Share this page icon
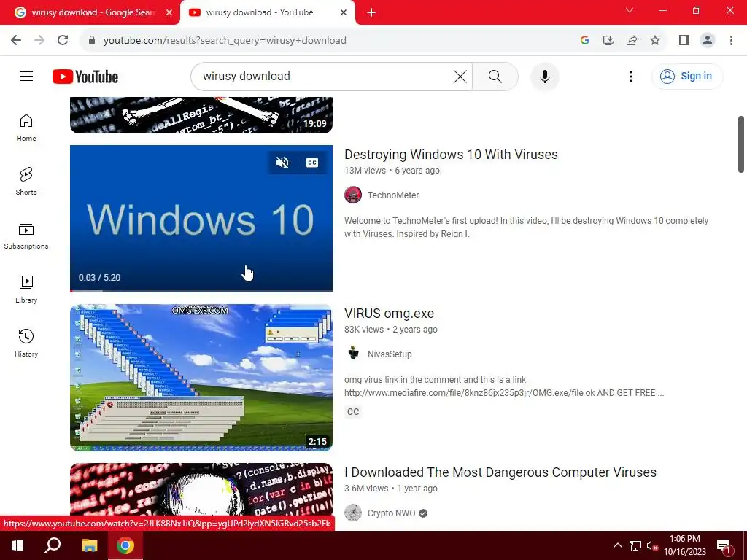 point(632,41)
